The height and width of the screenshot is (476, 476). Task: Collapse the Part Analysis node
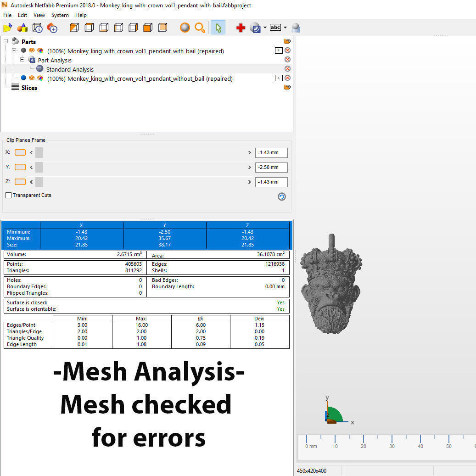point(22,60)
